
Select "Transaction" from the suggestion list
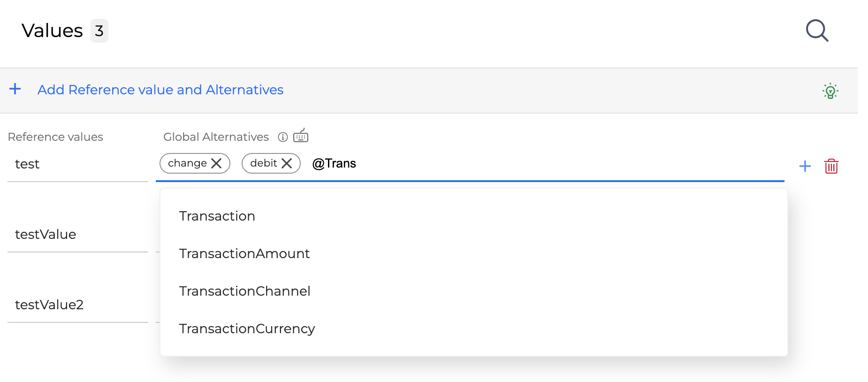(217, 216)
